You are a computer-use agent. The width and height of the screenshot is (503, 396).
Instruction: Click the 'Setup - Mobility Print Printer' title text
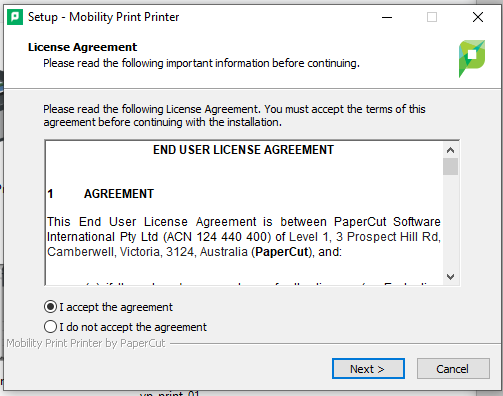click(103, 17)
